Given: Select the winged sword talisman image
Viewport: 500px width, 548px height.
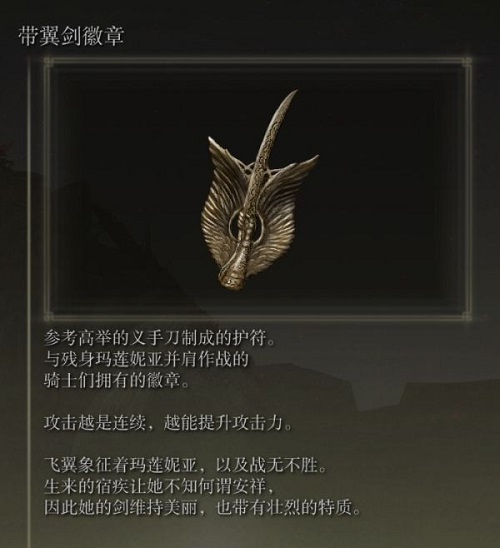Looking at the screenshot, I should 259,189.
